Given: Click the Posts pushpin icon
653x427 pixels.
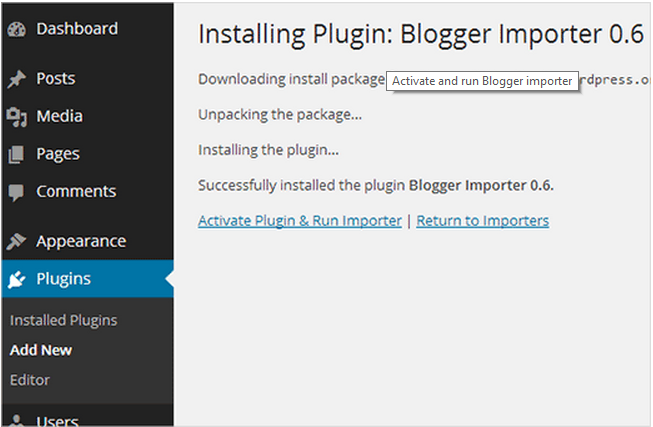Looking at the screenshot, I should (x=17, y=79).
